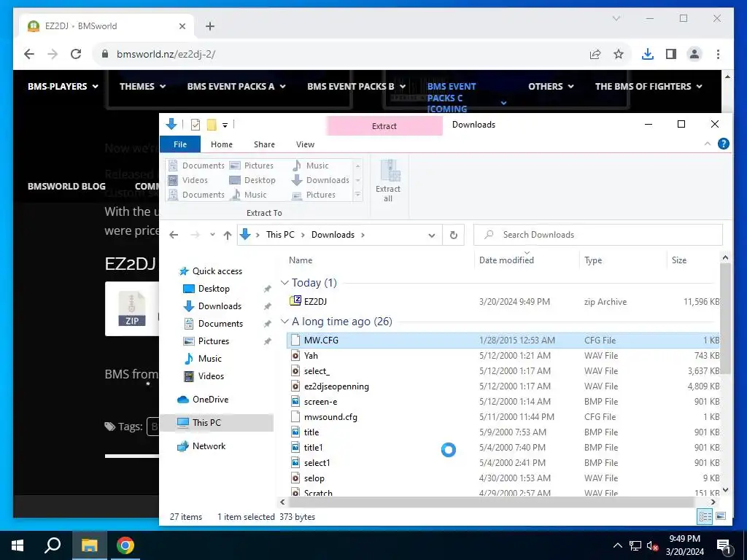Customize Quick Access Toolbar dropdown

pos(225,125)
